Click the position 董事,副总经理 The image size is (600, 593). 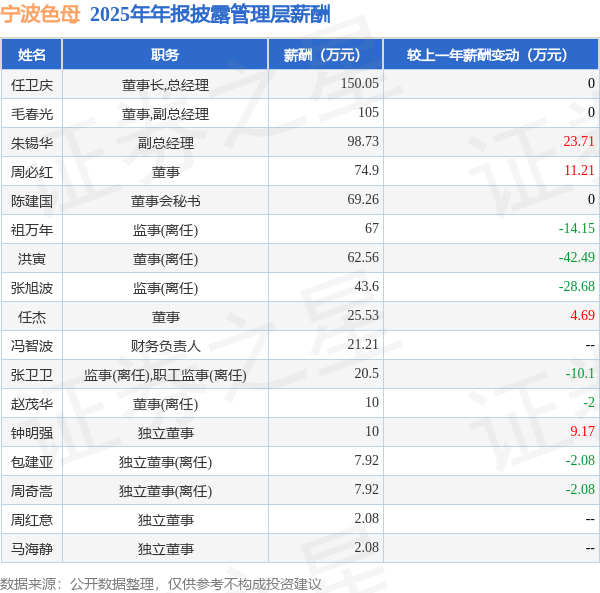tap(165, 114)
